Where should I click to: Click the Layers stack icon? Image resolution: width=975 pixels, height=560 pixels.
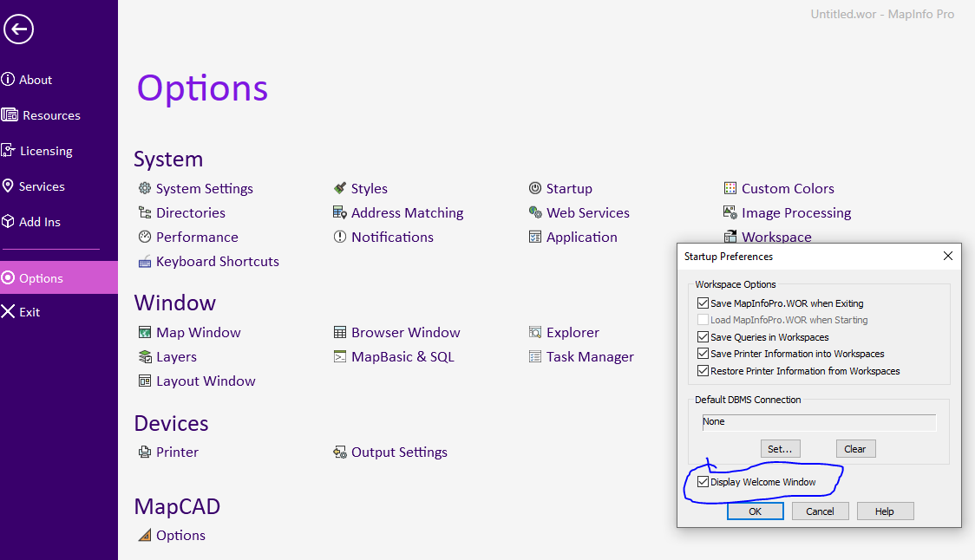[145, 357]
